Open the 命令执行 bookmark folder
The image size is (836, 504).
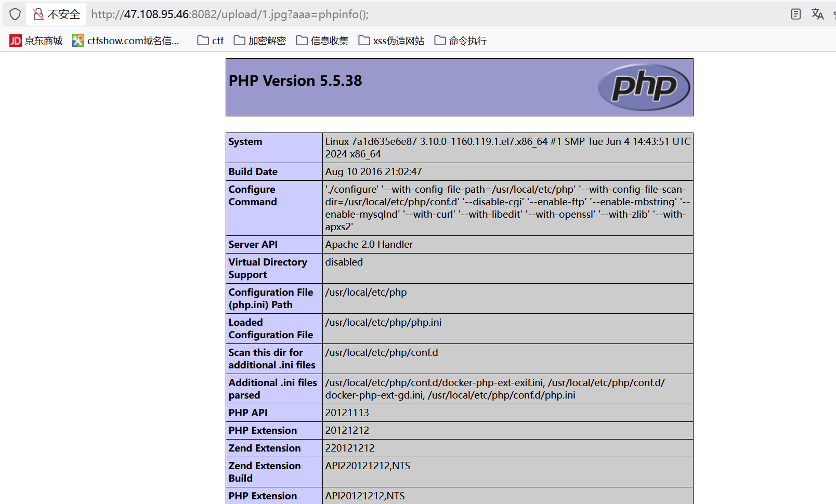[461, 41]
